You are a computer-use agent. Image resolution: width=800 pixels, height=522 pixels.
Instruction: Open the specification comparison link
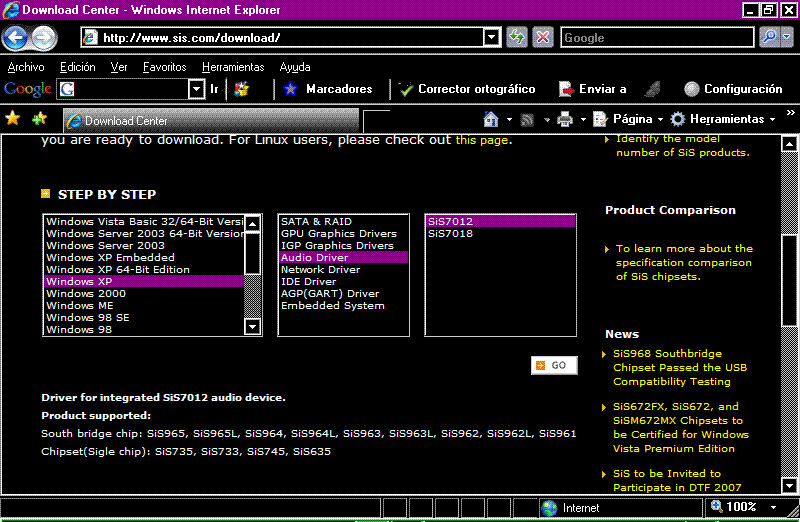pos(684,262)
